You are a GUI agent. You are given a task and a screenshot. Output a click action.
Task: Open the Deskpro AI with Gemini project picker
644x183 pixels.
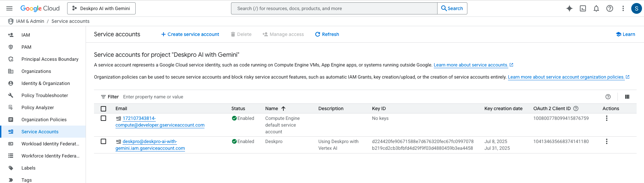click(x=101, y=8)
